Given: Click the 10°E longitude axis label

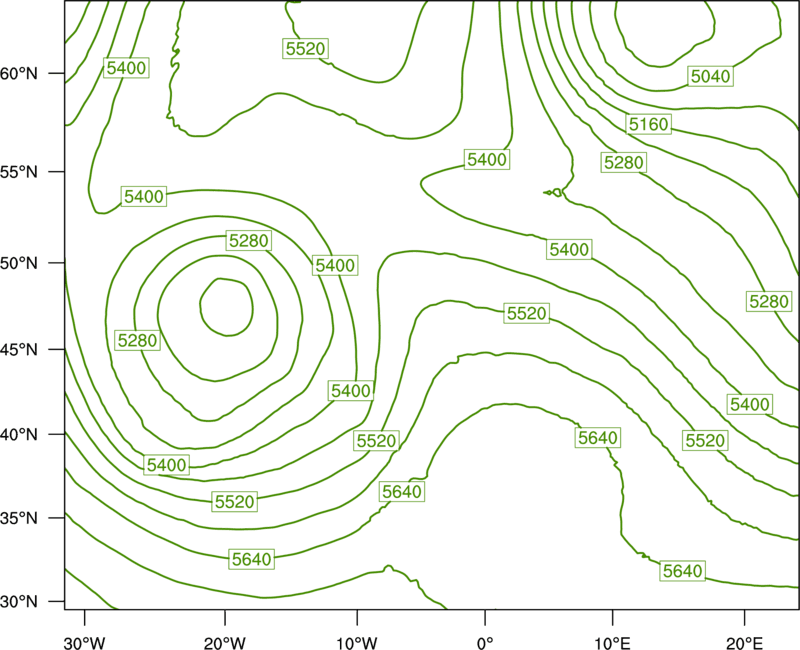Looking at the screenshot, I should (x=612, y=643).
